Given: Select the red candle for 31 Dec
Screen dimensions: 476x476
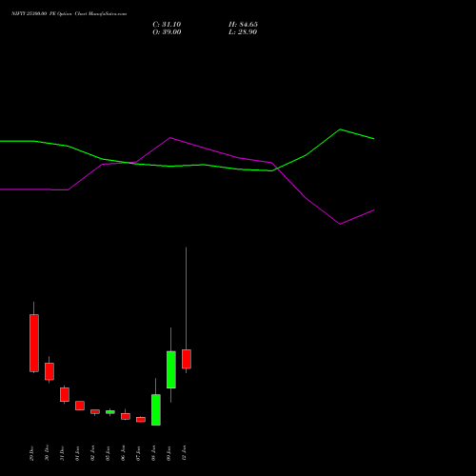Looking at the screenshot, I should [65, 394].
